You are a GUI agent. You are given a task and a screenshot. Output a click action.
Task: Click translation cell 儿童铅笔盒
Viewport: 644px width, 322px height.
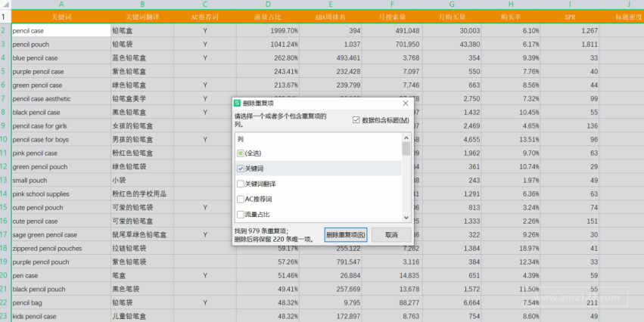pyautogui.click(x=142, y=316)
